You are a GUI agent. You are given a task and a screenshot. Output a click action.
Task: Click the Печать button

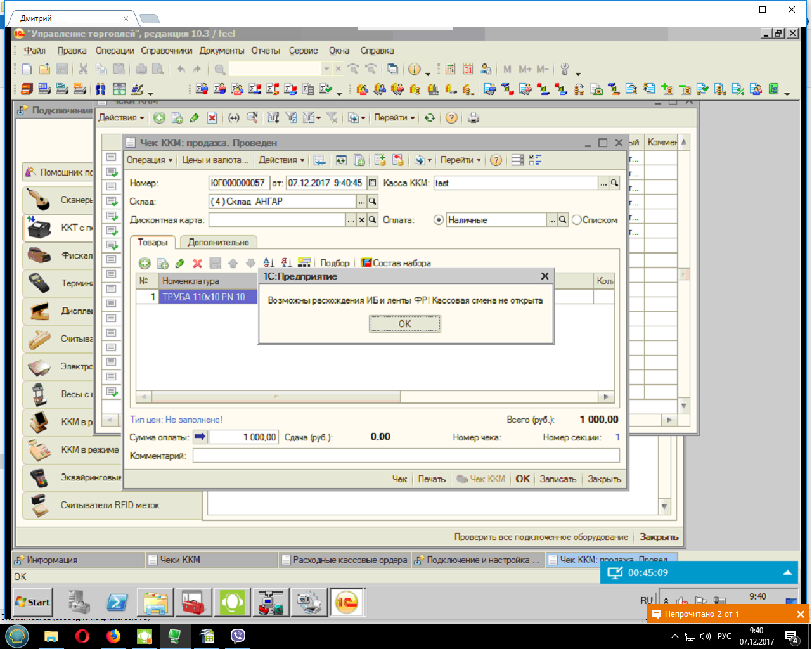(432, 479)
